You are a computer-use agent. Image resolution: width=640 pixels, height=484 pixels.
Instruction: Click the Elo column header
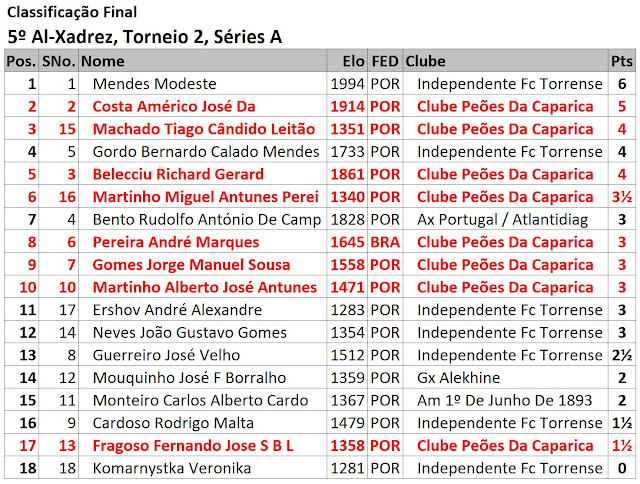click(x=353, y=61)
